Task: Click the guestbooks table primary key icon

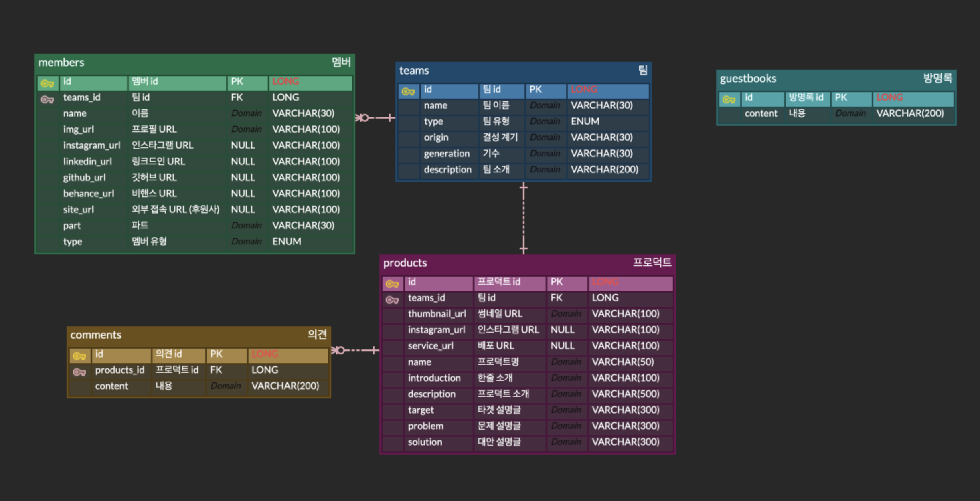Action: [729, 99]
